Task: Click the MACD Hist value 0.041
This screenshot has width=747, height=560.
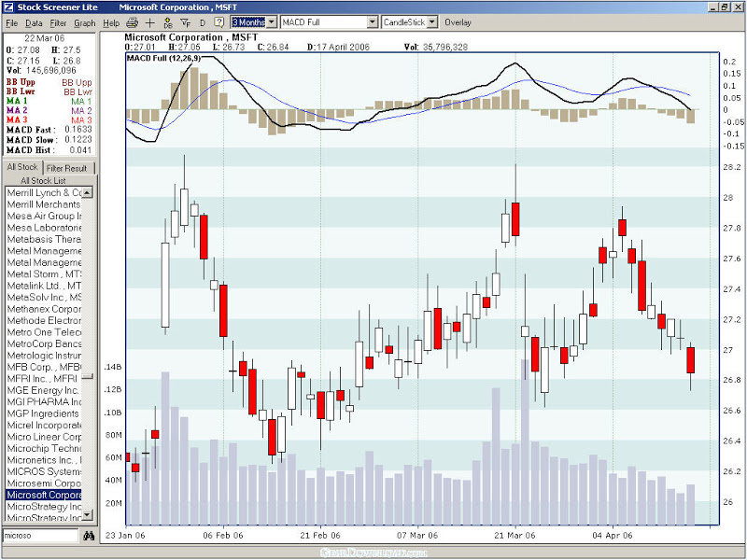Action: (80, 150)
